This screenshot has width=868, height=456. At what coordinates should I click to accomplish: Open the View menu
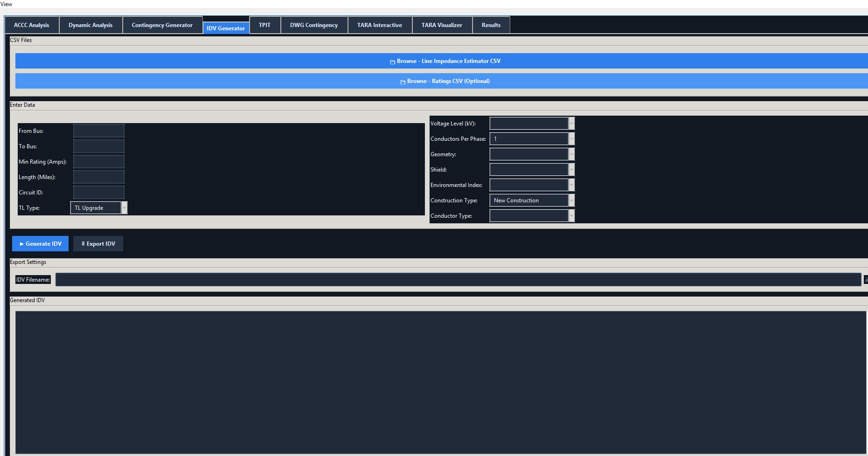[x=7, y=4]
